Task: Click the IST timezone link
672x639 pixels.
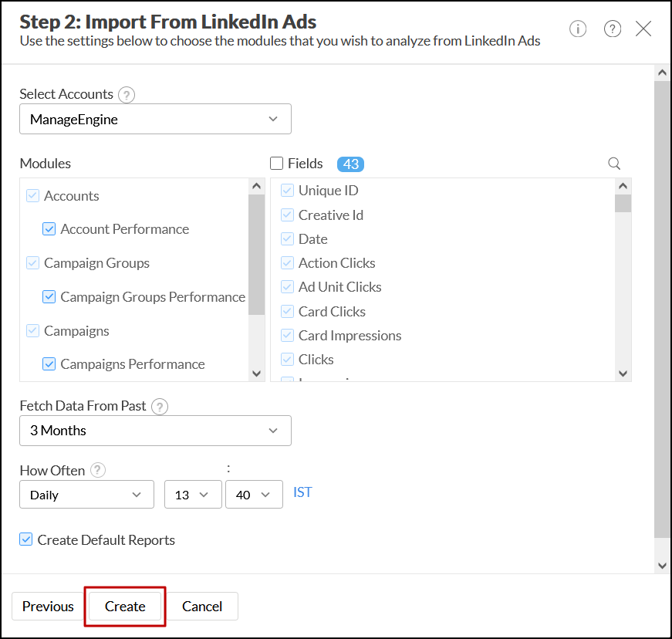Action: pyautogui.click(x=302, y=492)
